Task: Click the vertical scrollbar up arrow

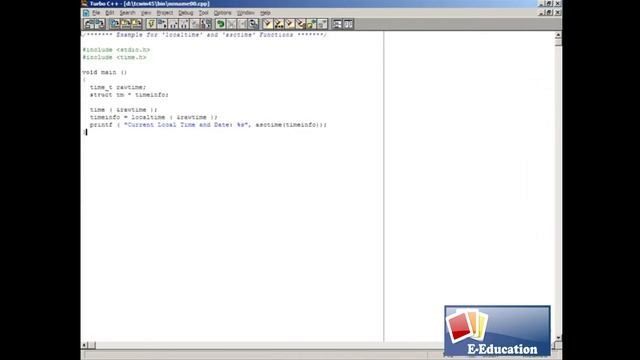Action: 558,36
